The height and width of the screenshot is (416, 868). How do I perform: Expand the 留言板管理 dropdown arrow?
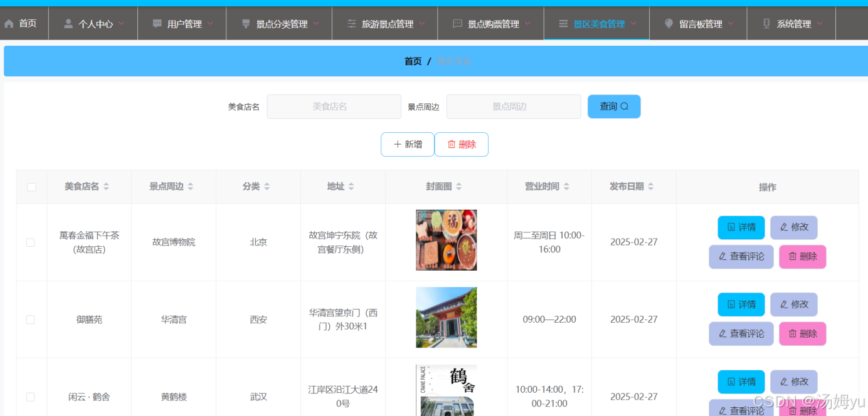tap(731, 24)
